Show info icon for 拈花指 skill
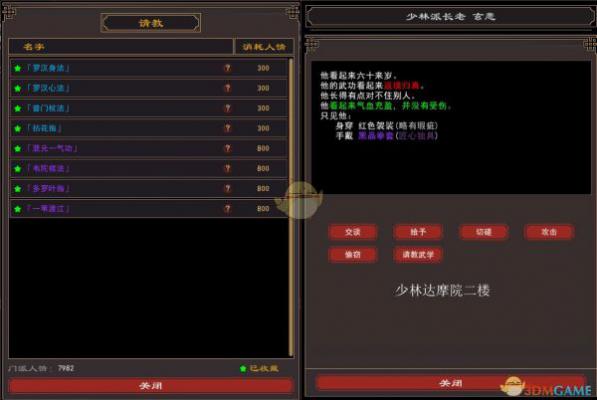 point(227,128)
